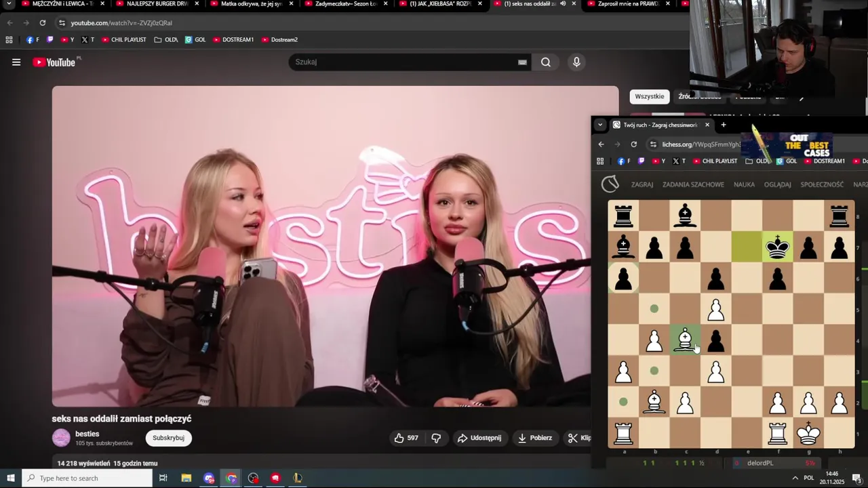Open the besties channel avatar
The width and height of the screenshot is (868, 488).
[61, 438]
